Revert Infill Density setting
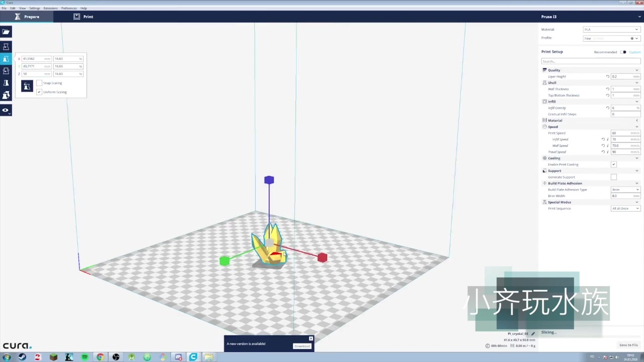The image size is (644, 362). coord(607,108)
